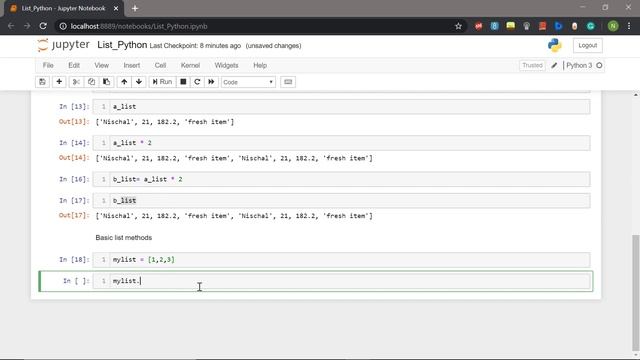The height and width of the screenshot is (360, 640).
Task: Open the cell type Code dropdown
Action: tap(248, 82)
